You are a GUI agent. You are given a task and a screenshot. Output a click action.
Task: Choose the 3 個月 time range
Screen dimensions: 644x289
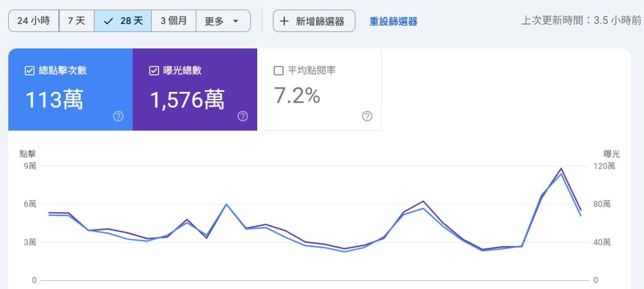click(x=174, y=21)
